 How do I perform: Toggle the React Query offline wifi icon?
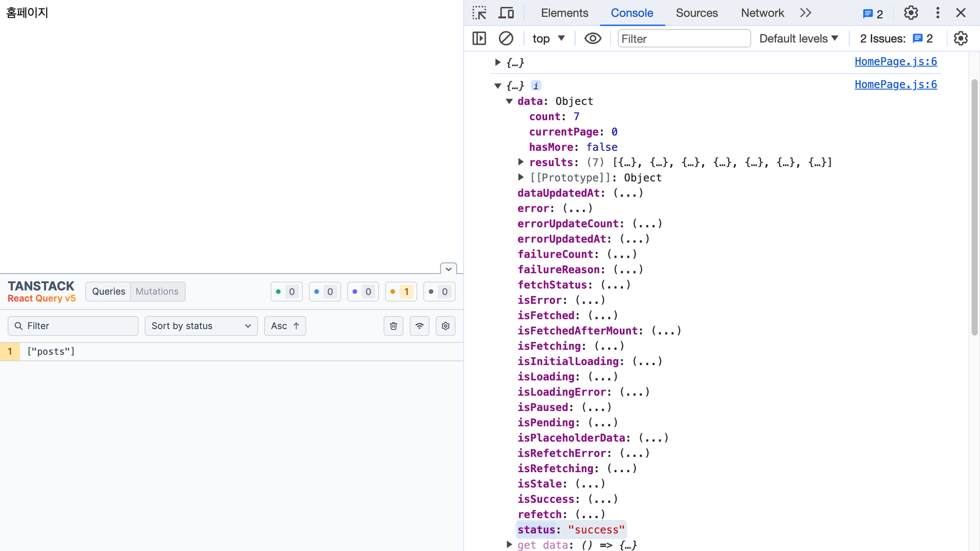pyautogui.click(x=419, y=326)
